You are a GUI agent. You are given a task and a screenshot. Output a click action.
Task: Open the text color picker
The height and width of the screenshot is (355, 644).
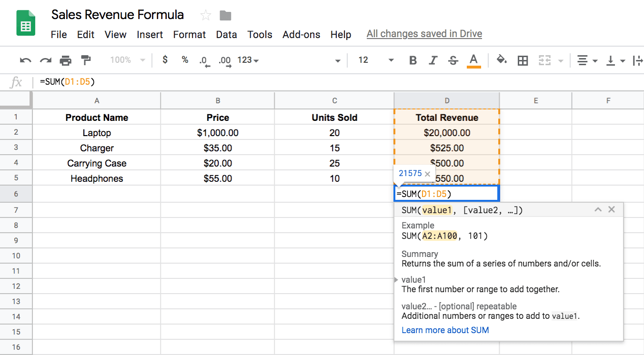click(x=473, y=61)
